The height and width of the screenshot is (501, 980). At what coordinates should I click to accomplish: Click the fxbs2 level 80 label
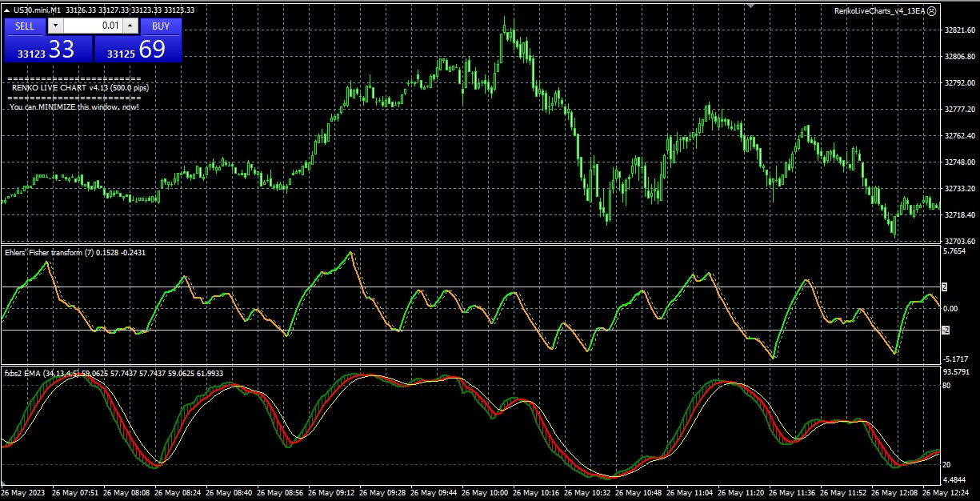[x=947, y=386]
